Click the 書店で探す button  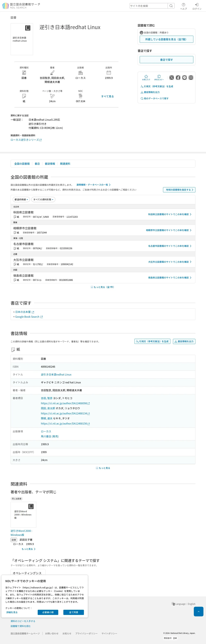[x=166, y=60]
